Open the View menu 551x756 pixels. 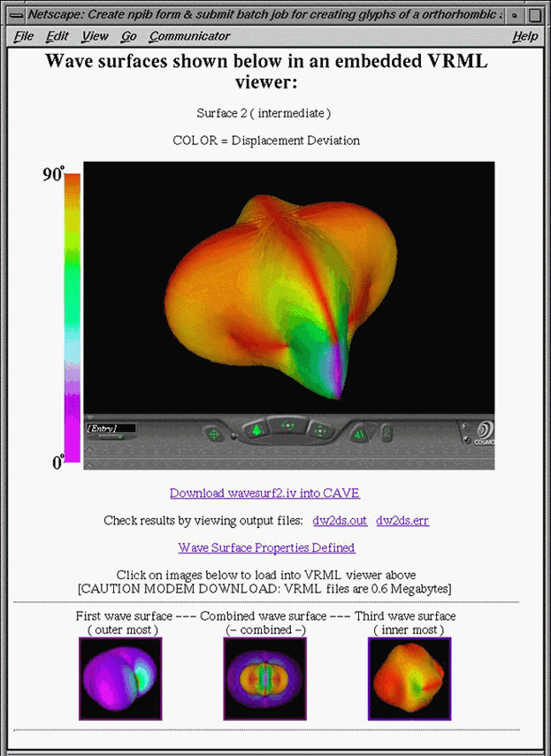(95, 36)
